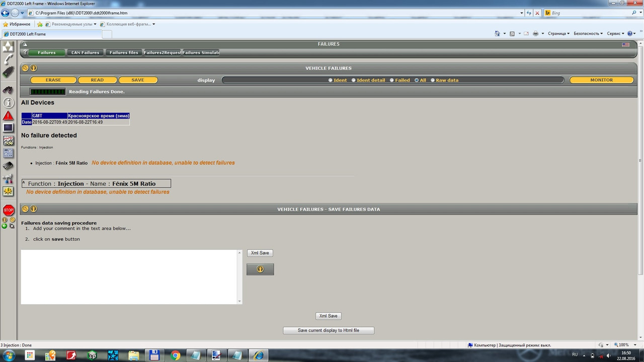This screenshot has height=362, width=644.
Task: Open the Сервис dropdown menu
Action: click(615, 34)
